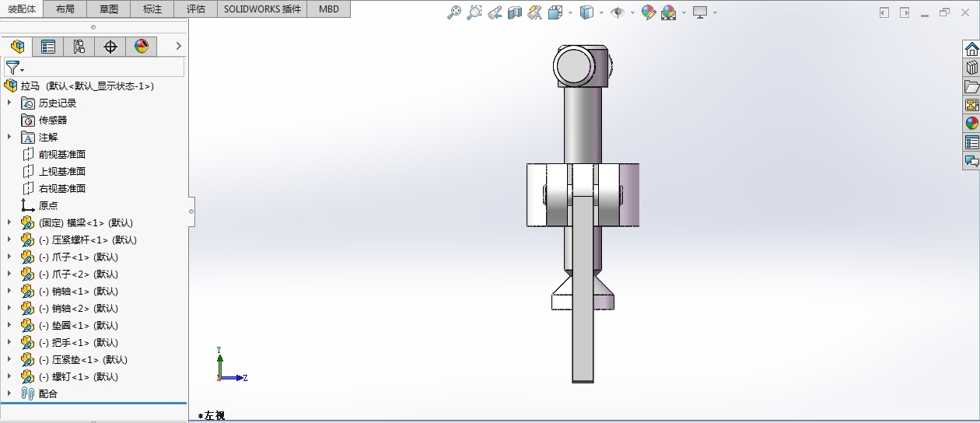Expand the 垫圈<1> component
The width and height of the screenshot is (980, 423).
[x=9, y=326]
